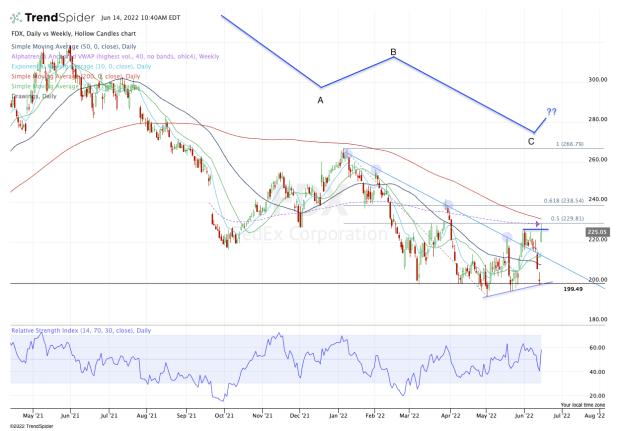Click the TrendSpider logo icon
This screenshot has width=620, height=431.
pos(16,18)
